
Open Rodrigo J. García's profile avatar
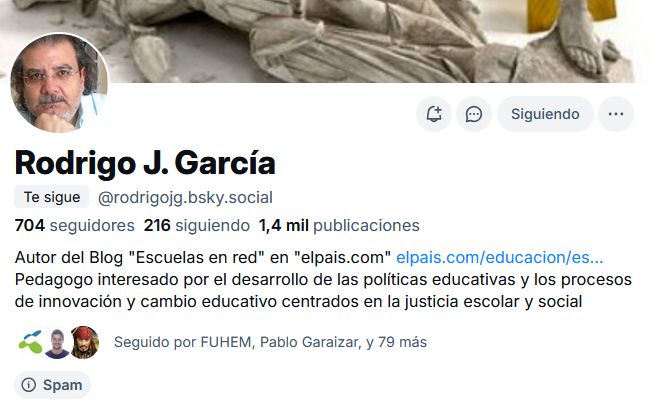[x=59, y=83]
